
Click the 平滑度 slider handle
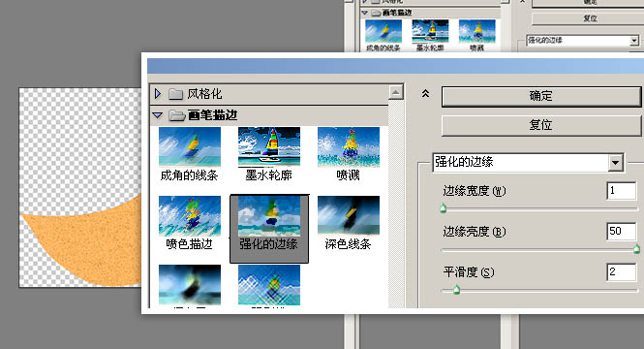coord(456,290)
